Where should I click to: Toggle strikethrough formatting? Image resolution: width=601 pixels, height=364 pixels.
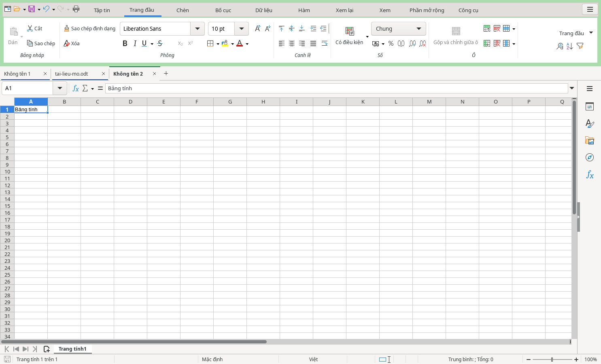160,43
